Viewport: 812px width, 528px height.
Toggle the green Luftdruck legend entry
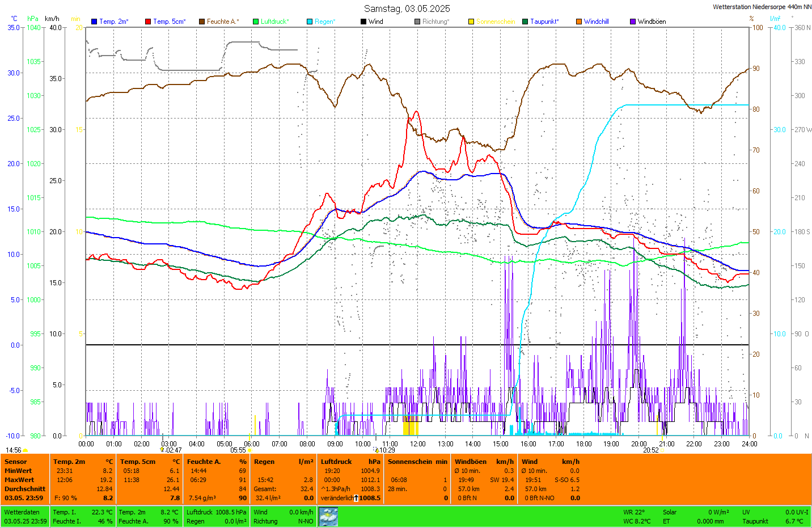point(256,22)
